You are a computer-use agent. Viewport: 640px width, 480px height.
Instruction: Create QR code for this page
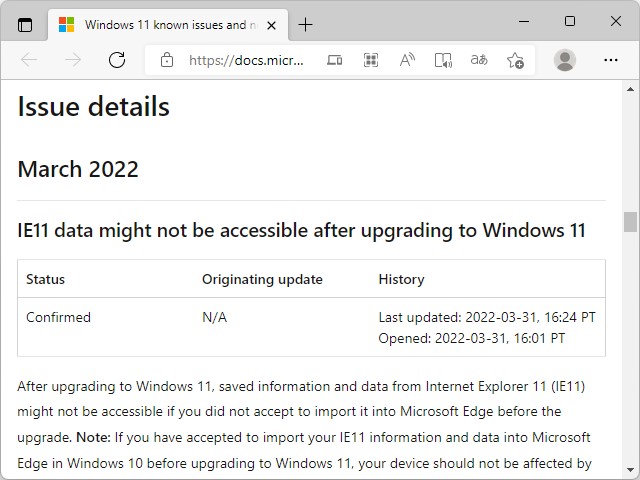click(371, 60)
